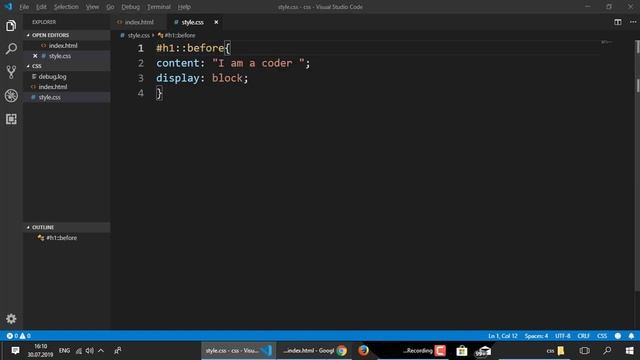Change line ending via CRLF
Viewport: 640px width, 360px height.
tap(583, 336)
